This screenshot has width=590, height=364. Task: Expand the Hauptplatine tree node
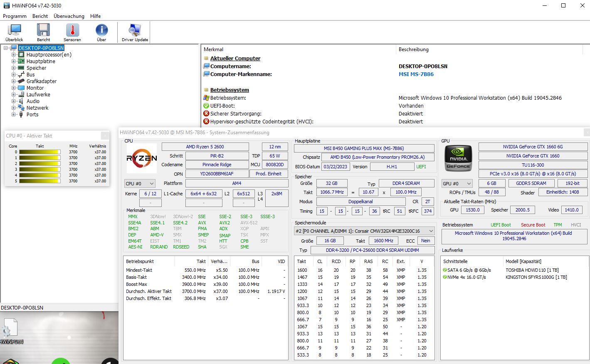13,61
